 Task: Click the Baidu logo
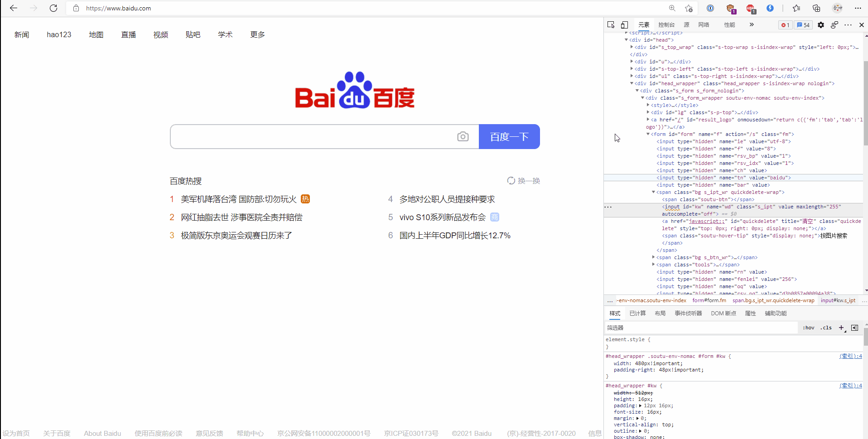tap(355, 90)
